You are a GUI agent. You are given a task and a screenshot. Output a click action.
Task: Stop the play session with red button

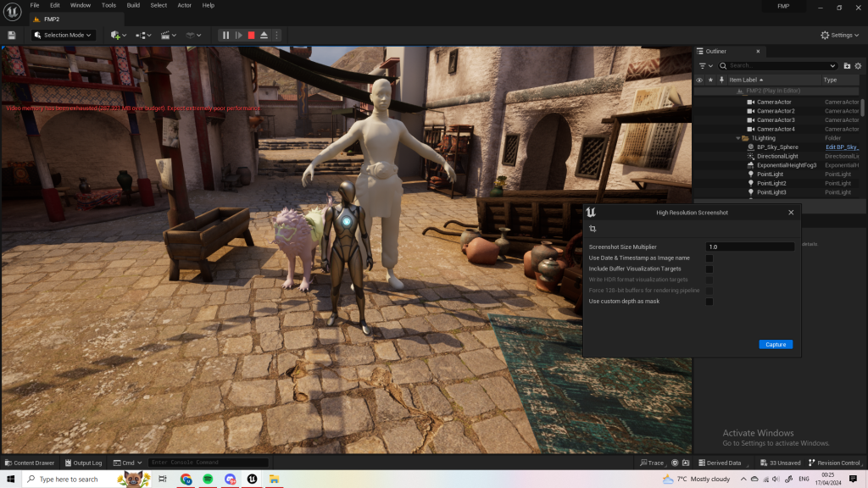point(251,35)
